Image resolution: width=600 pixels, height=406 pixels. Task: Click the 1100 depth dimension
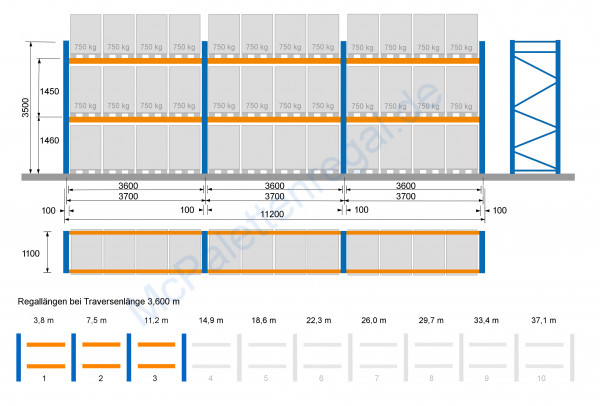coord(31,253)
